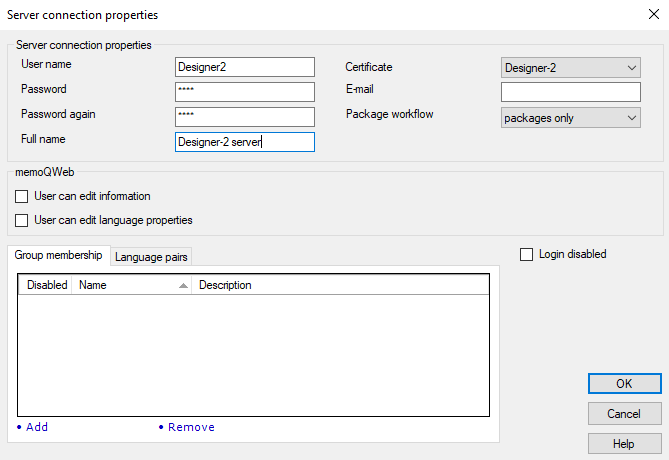
Task: Click the Password input field
Action: pos(244,92)
